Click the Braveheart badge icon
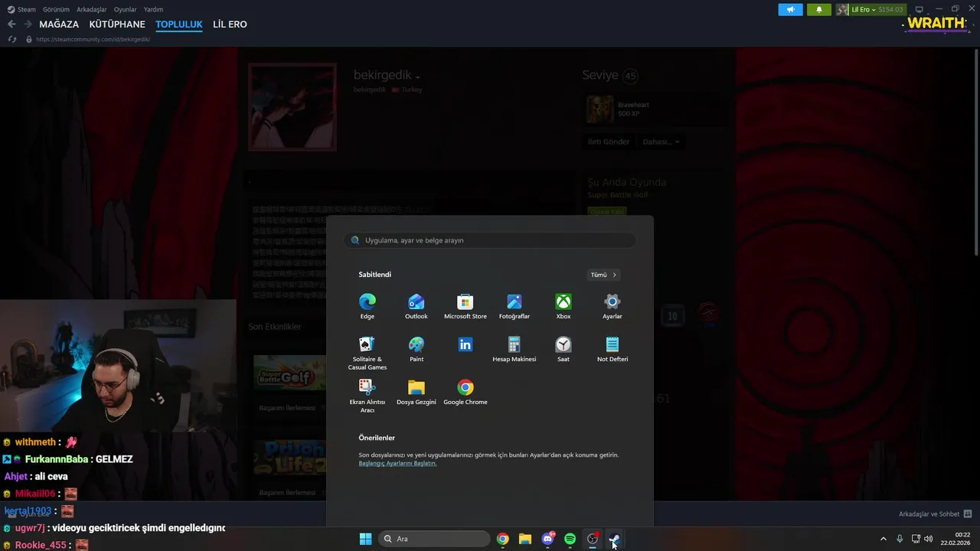Viewport: 980px width, 551px height. [599, 109]
